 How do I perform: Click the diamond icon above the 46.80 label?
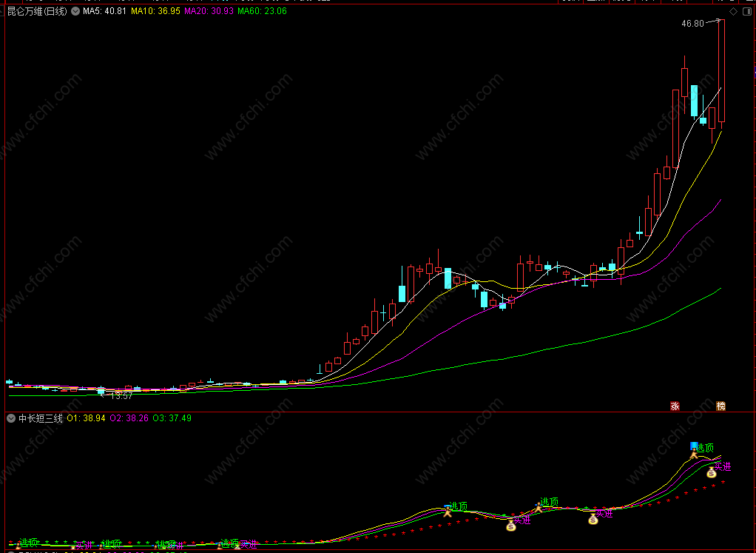point(733,12)
